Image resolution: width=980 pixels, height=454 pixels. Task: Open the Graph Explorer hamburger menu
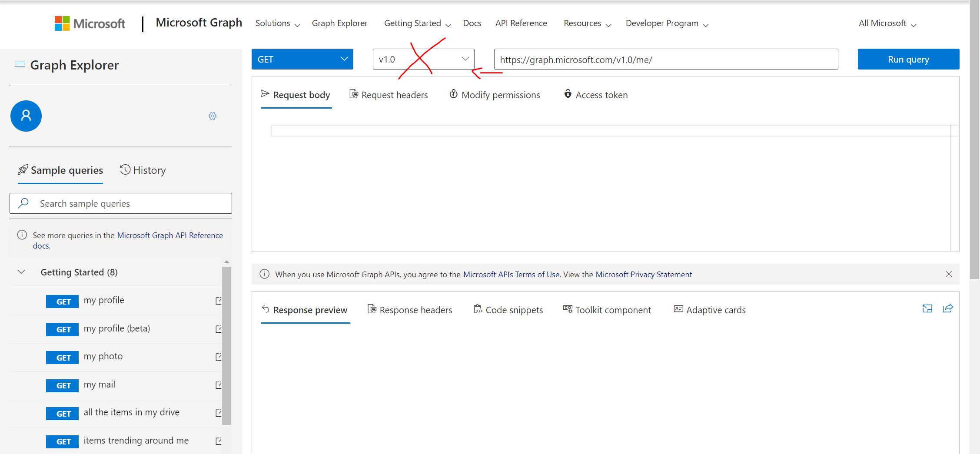coord(19,63)
